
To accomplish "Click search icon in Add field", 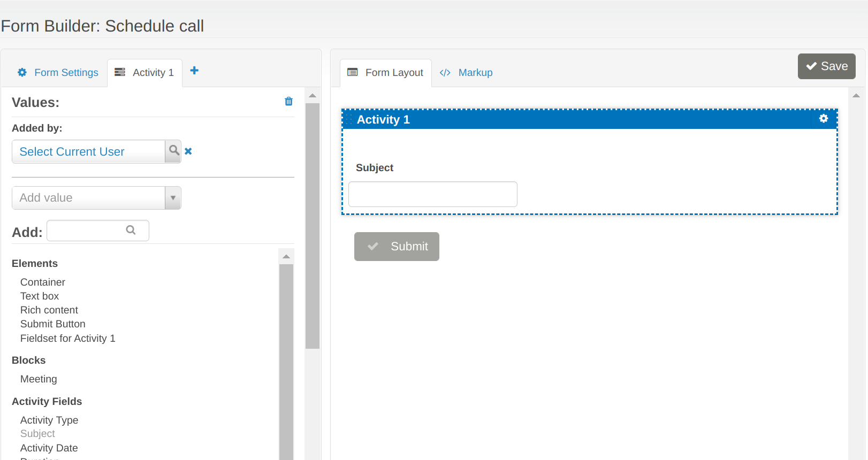I will coord(131,230).
